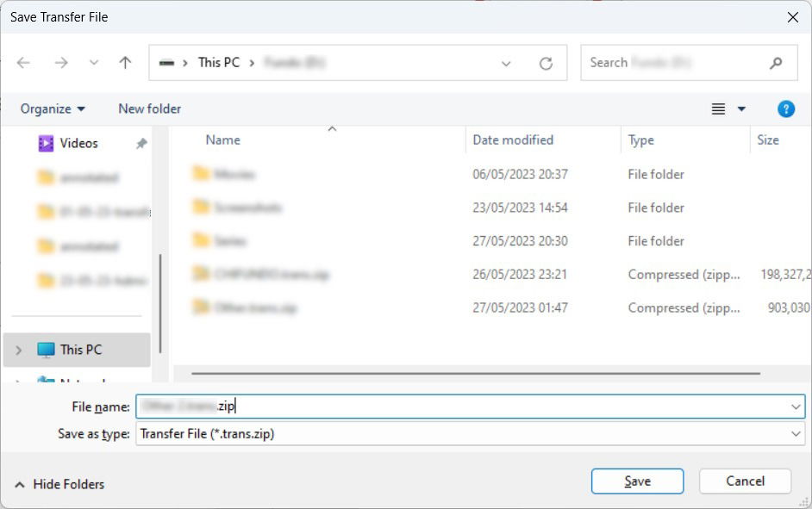Open help with the question mark icon
812x509 pixels.
(785, 109)
